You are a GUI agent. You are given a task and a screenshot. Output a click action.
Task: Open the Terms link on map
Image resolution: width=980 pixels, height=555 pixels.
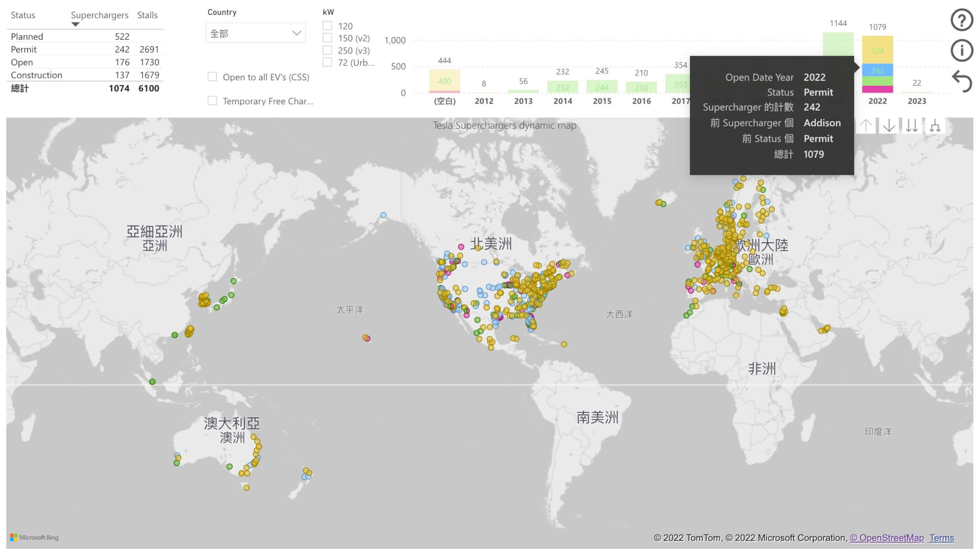point(942,538)
